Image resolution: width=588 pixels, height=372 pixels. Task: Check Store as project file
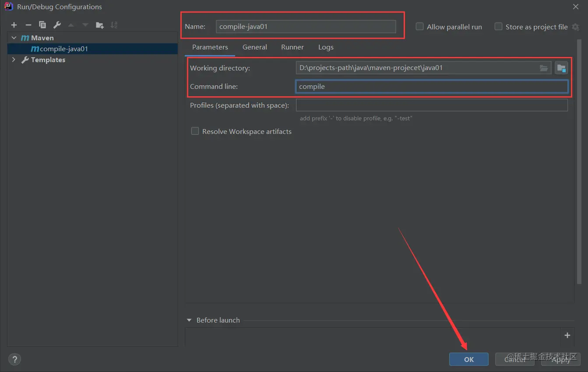[498, 26]
